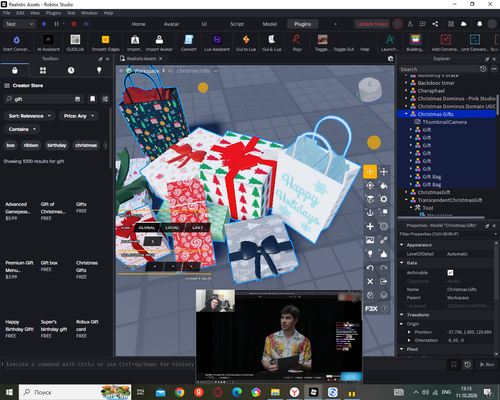Toggle the 'christmas' filter chip

(86, 145)
